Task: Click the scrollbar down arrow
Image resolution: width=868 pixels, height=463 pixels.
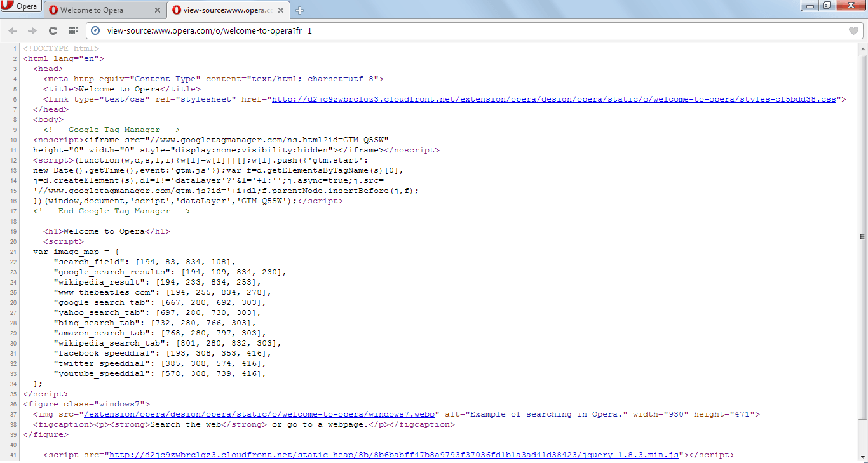Action: click(x=862, y=457)
